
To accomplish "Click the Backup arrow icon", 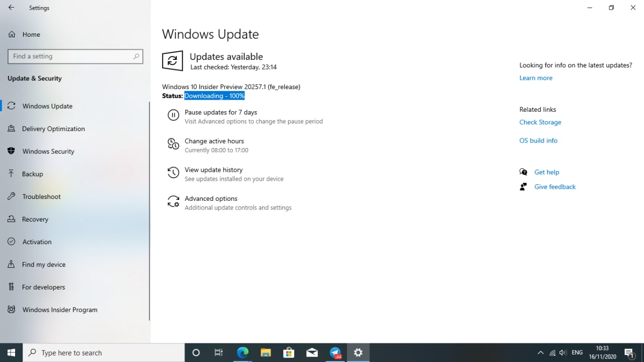I will [11, 174].
